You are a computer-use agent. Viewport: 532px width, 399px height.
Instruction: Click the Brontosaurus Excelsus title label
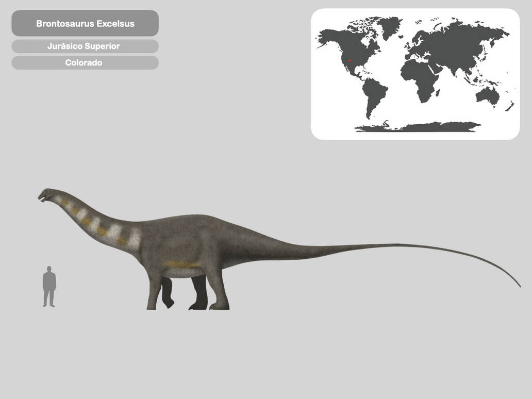pyautogui.click(x=85, y=23)
